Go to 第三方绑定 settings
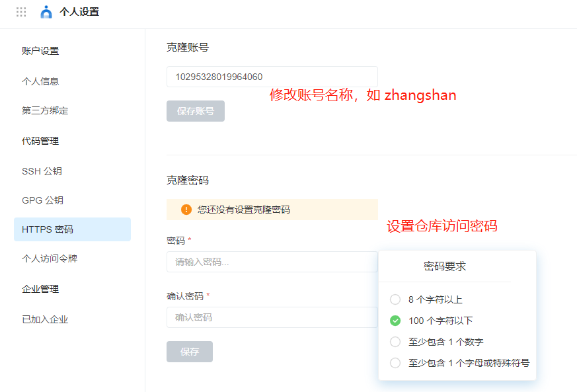This screenshot has height=392, width=577. point(45,110)
